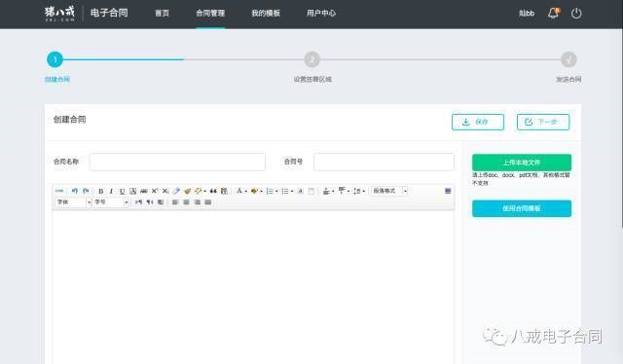Open the line height options
The width and height of the screenshot is (623, 364).
click(357, 191)
